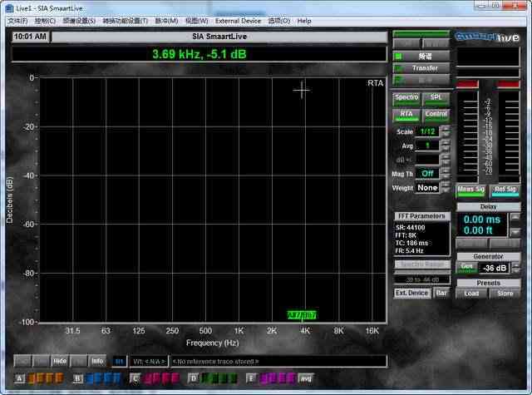Open the Help menu
Image resolution: width=532 pixels, height=395 pixels.
point(304,21)
